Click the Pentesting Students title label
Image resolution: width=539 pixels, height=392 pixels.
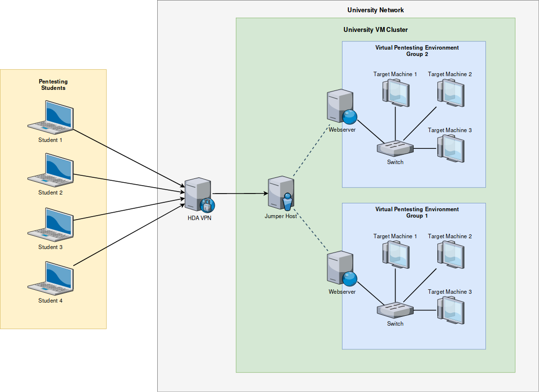coord(53,84)
